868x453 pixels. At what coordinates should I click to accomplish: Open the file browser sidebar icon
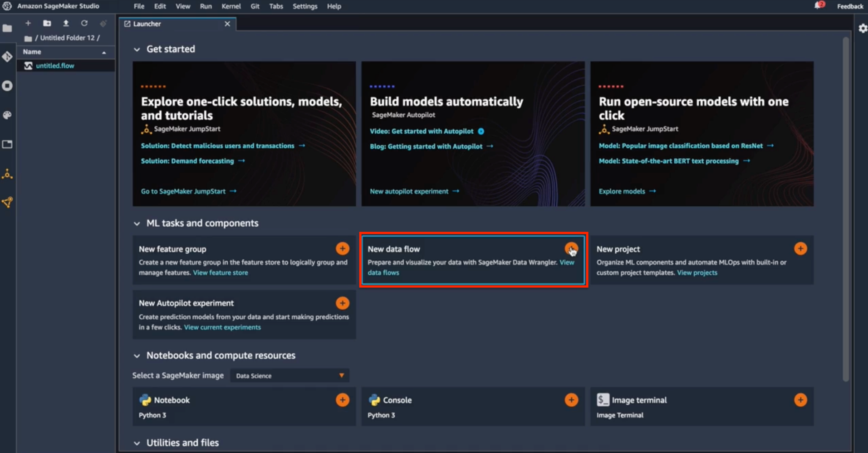(x=7, y=28)
